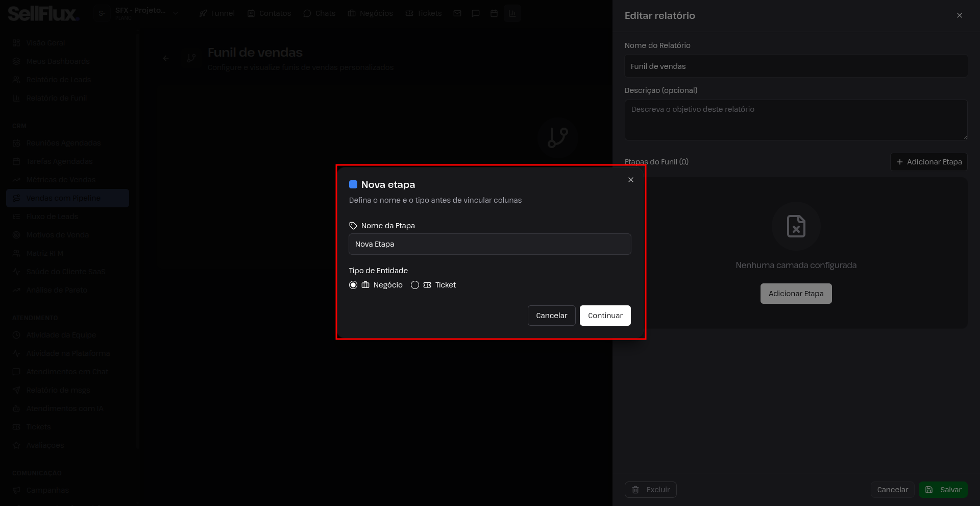Image resolution: width=980 pixels, height=506 pixels.
Task: Open Matriz RFM in the sidebar
Action: tap(67, 253)
